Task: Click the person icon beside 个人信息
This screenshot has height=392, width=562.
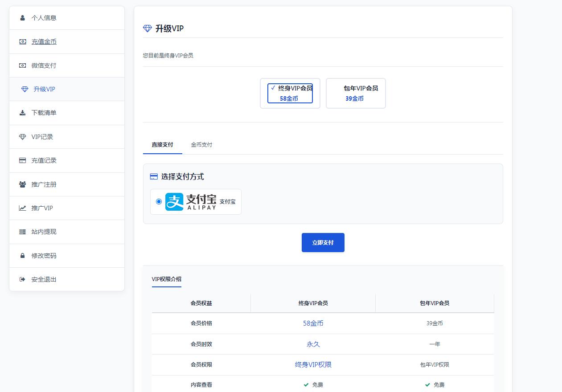Action: (x=22, y=18)
